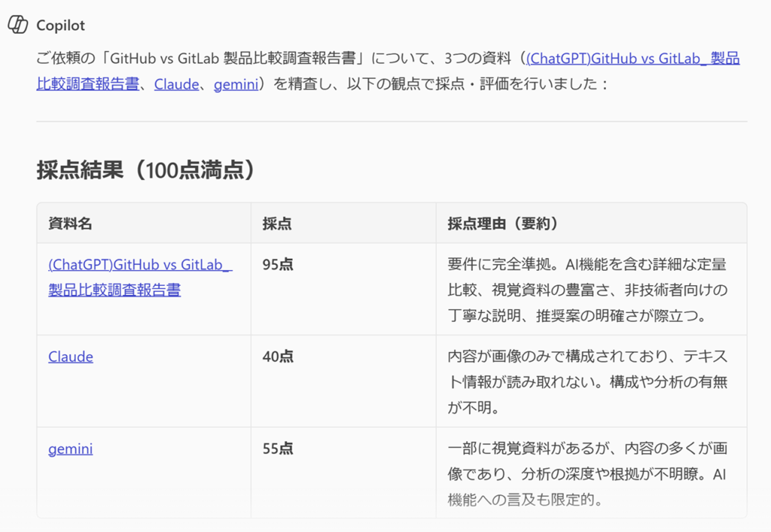The width and height of the screenshot is (771, 532).
Task: Select the Copilot name label
Action: [60, 25]
